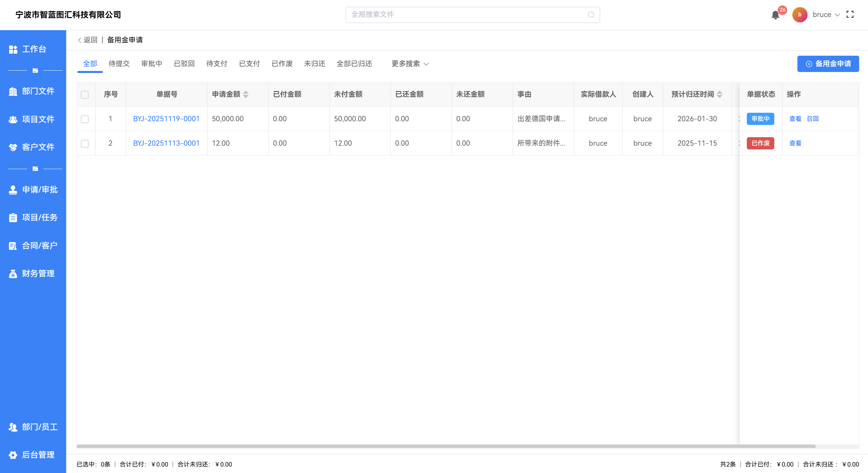Check the row 1 checkbox
Viewport: 868px width, 473px height.
click(85, 119)
